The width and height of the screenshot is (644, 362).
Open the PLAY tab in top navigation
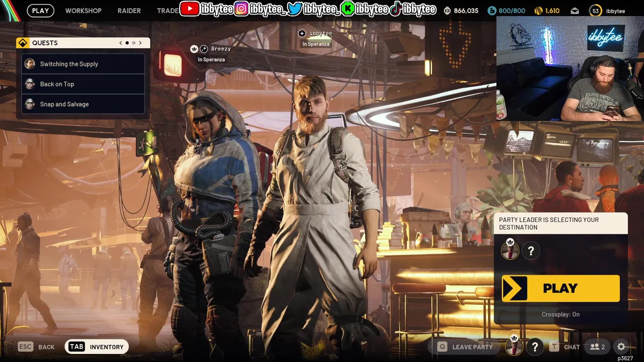click(x=40, y=11)
